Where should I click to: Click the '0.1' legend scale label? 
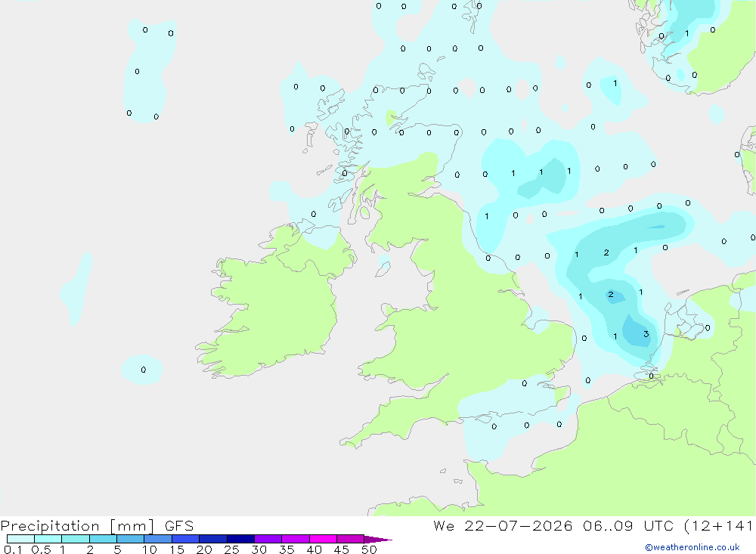13,549
